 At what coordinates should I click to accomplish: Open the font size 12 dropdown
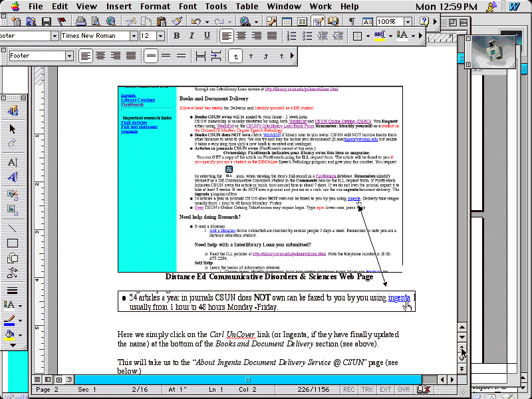coord(160,36)
